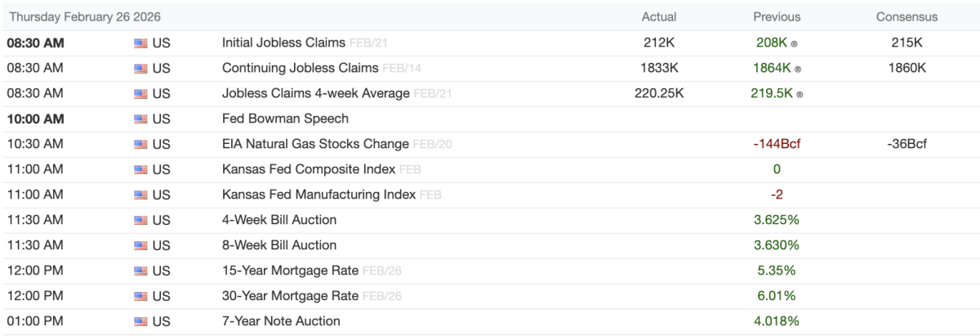The width and height of the screenshot is (980, 336).
Task: Open the Kansas Fed Composite Index link
Action: coord(309,170)
